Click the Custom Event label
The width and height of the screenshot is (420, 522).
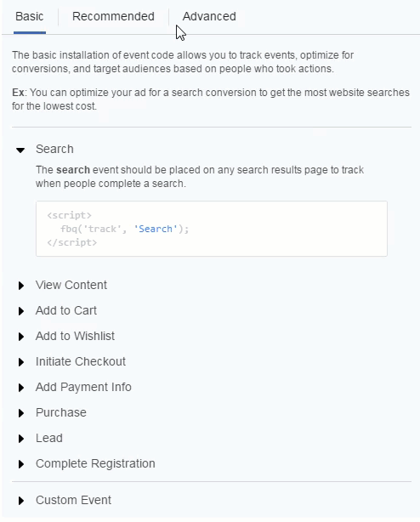point(73,500)
